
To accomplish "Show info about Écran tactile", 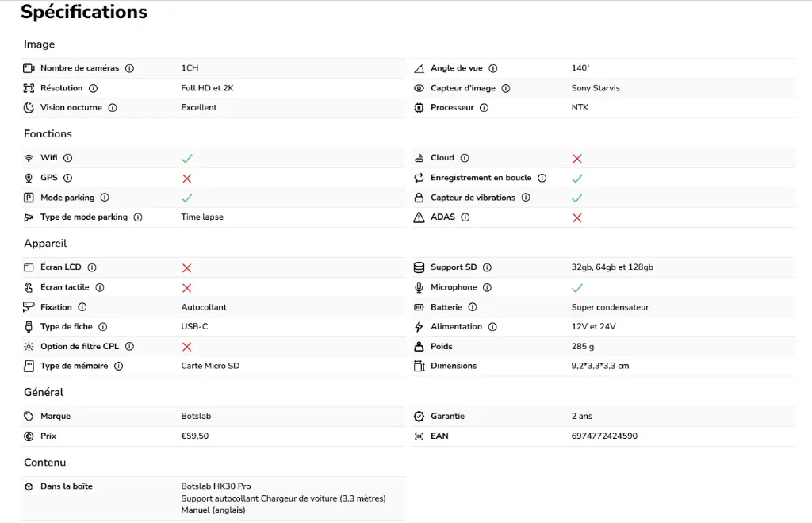I will pos(100,287).
